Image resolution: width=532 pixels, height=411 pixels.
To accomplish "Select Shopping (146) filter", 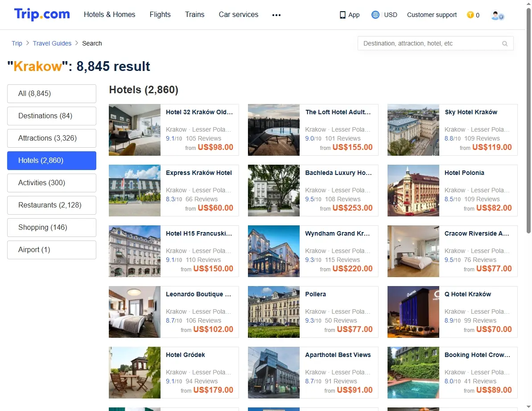I will point(52,228).
